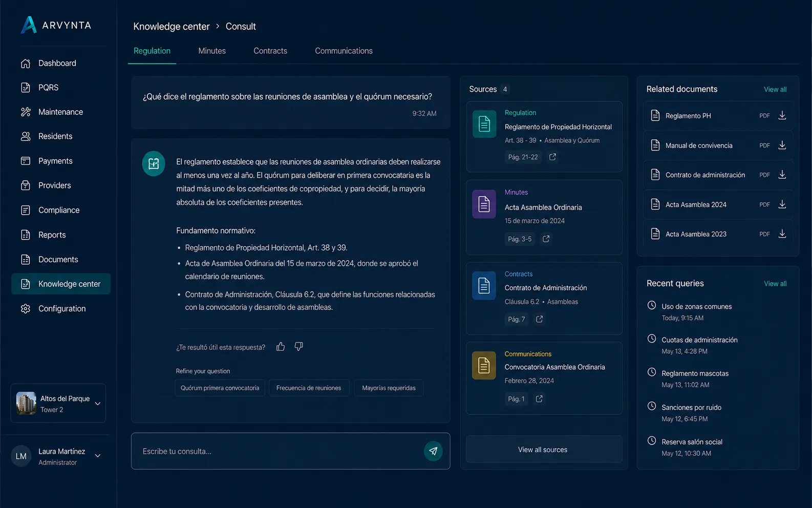Click the Reports sidebar icon
Screen dimensions: 812x508
click(26, 235)
